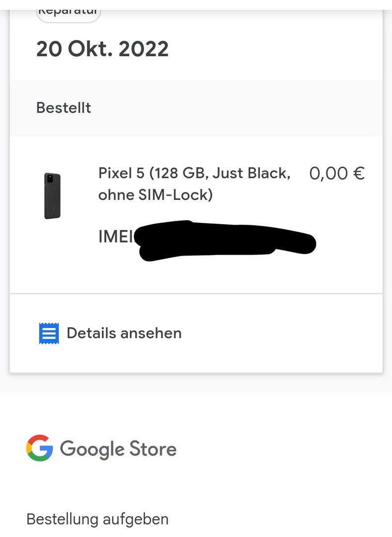Click the blue receipt icon
Screen dimensions: 392x537
tap(49, 333)
